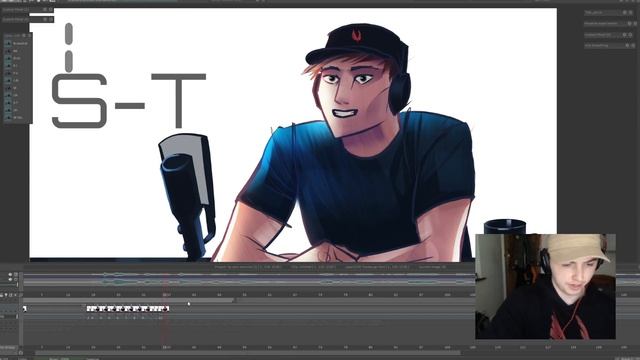The height and width of the screenshot is (360, 640).
Task: Click the icon right of the lower audio track's eye
Action: click(x=16, y=280)
